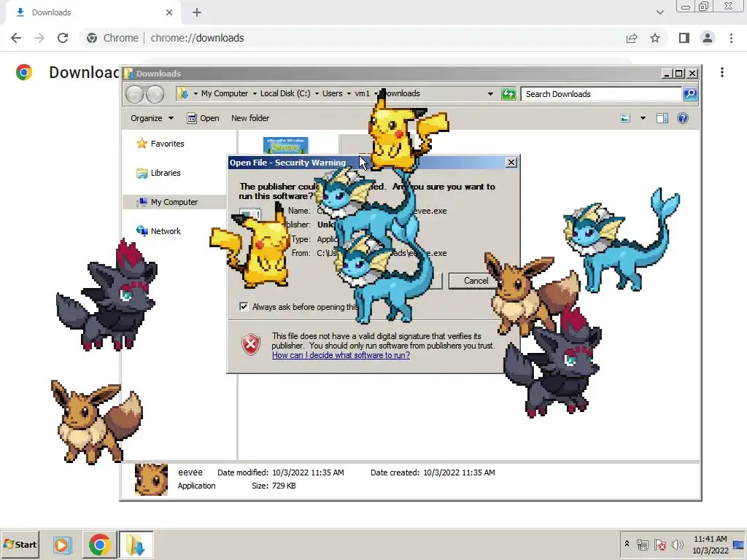
Task: Open 'How can I decide what software to run?'
Action: point(341,355)
